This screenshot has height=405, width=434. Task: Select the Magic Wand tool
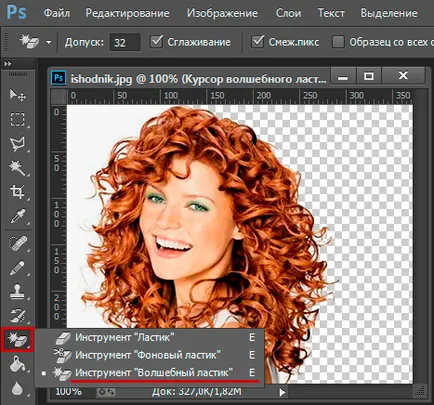17,168
